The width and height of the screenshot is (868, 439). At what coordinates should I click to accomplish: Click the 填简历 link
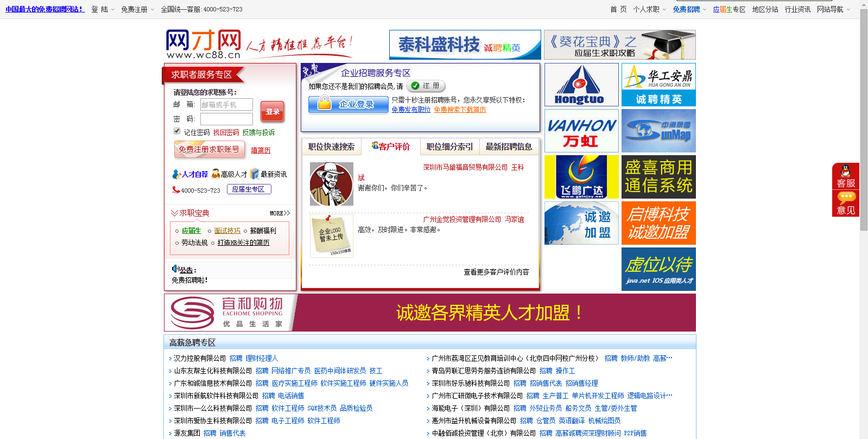261,150
